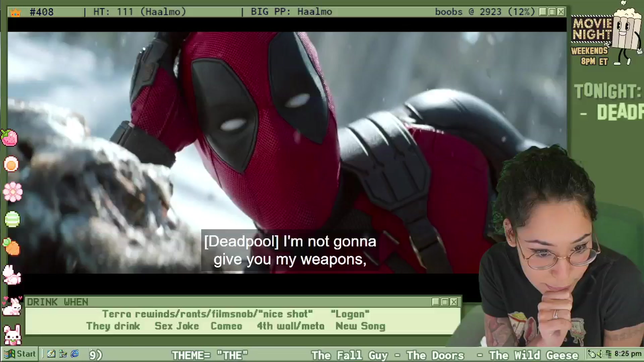Click the '4th wall/meta' rule
Image resolution: width=644 pixels, height=362 pixels.
[x=290, y=326]
